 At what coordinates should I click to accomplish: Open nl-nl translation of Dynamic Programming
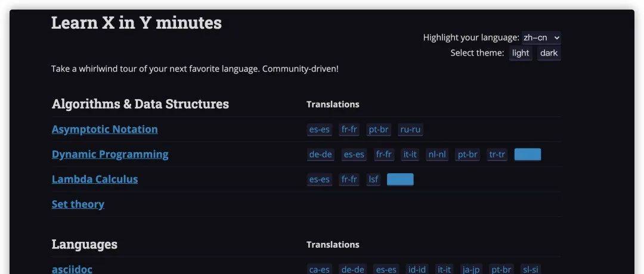[x=436, y=155]
